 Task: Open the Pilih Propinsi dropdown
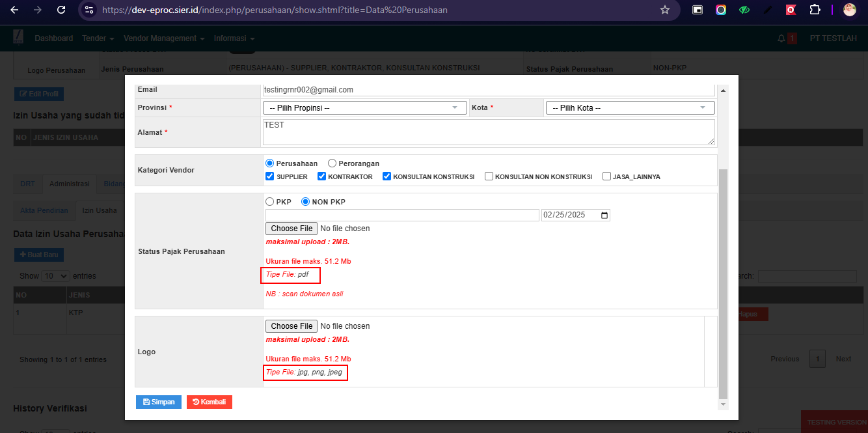[x=364, y=108]
